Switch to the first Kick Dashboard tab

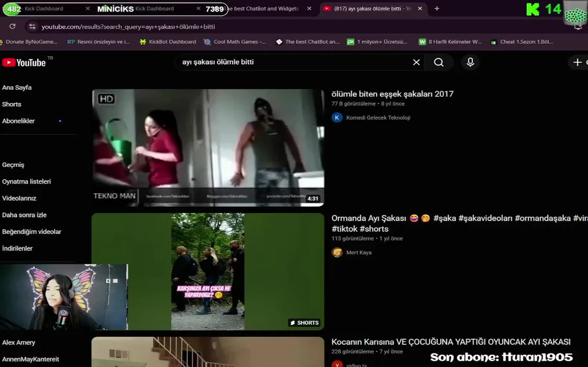pos(44,8)
